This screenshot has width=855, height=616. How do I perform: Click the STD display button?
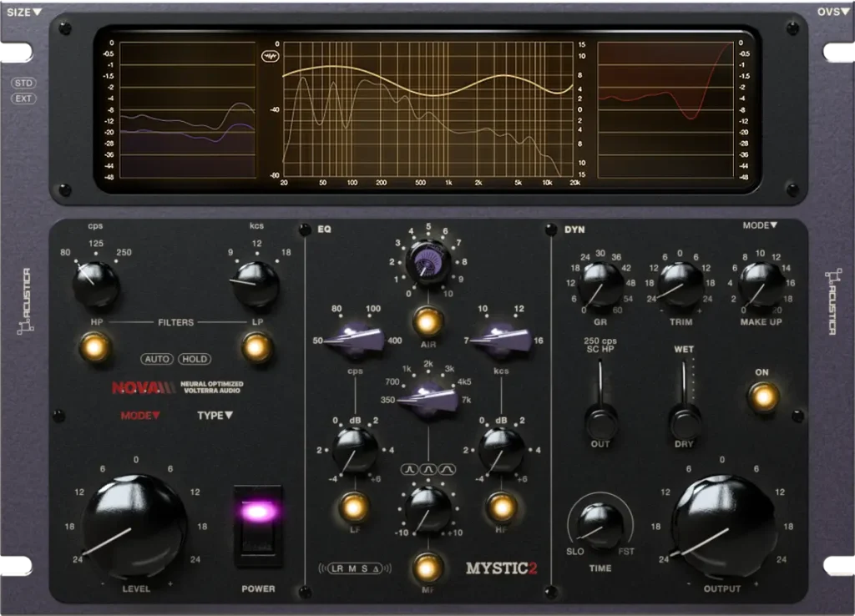(x=23, y=83)
